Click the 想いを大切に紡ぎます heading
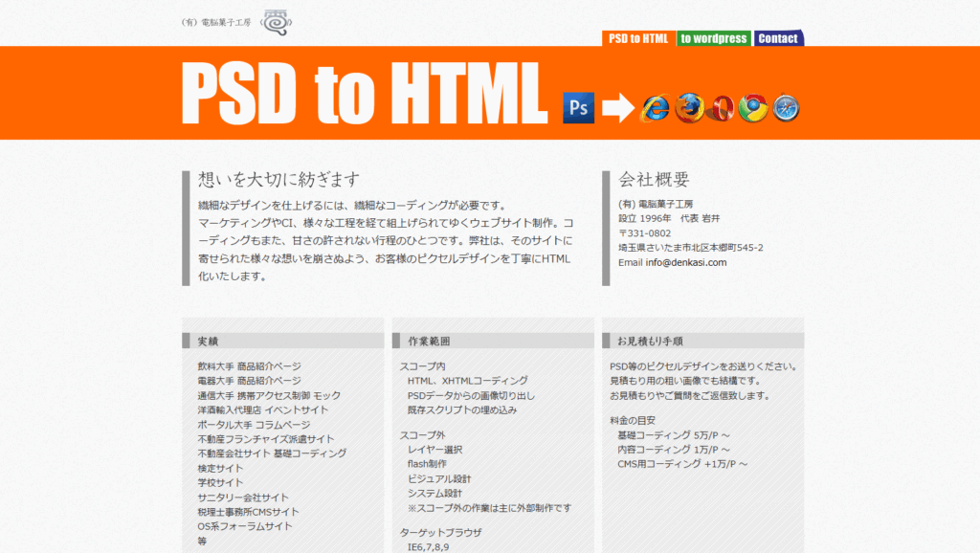 [278, 179]
